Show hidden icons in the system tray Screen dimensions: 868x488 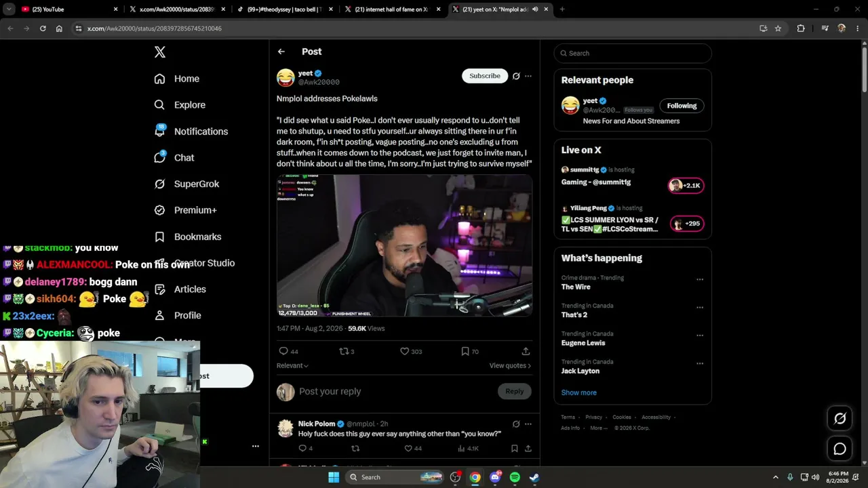(775, 477)
